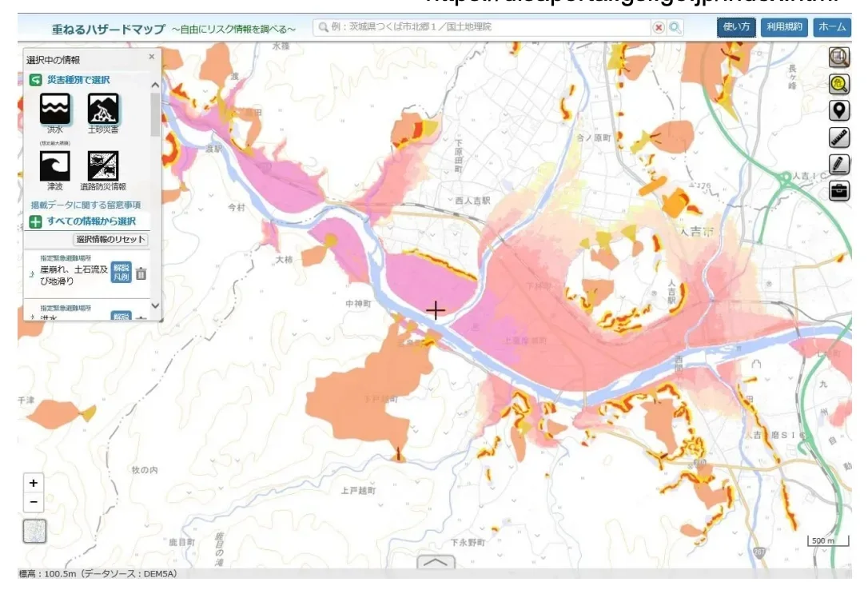Click the 下永野町 label on map

[468, 542]
